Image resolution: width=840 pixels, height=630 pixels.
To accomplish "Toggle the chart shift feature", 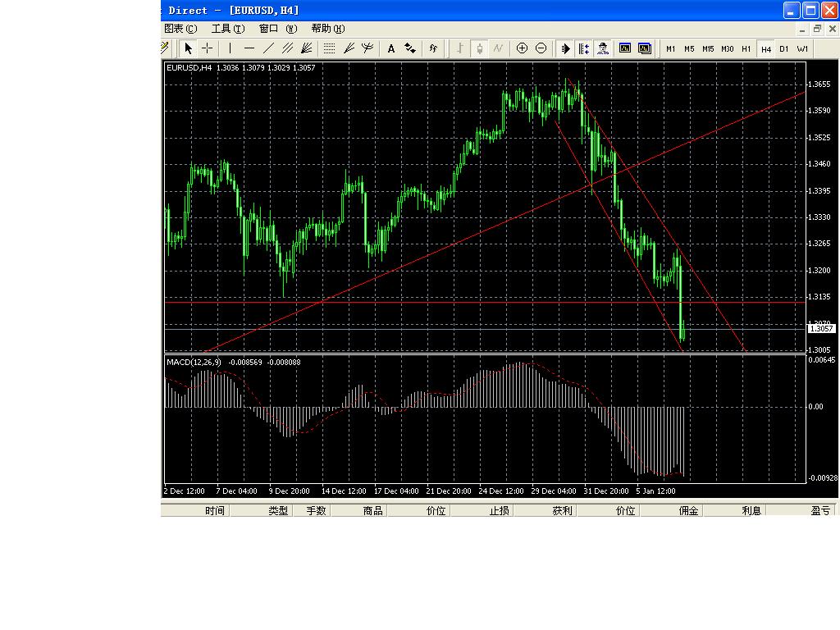I will click(584, 48).
